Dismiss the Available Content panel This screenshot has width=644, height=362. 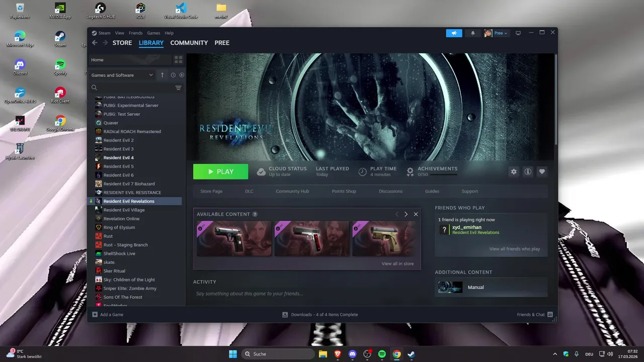(416, 214)
